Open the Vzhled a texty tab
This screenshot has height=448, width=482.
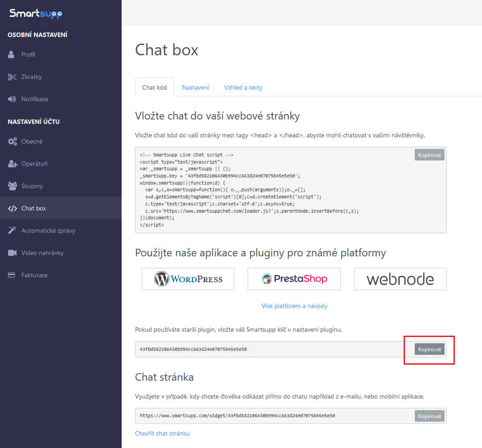[x=243, y=87]
